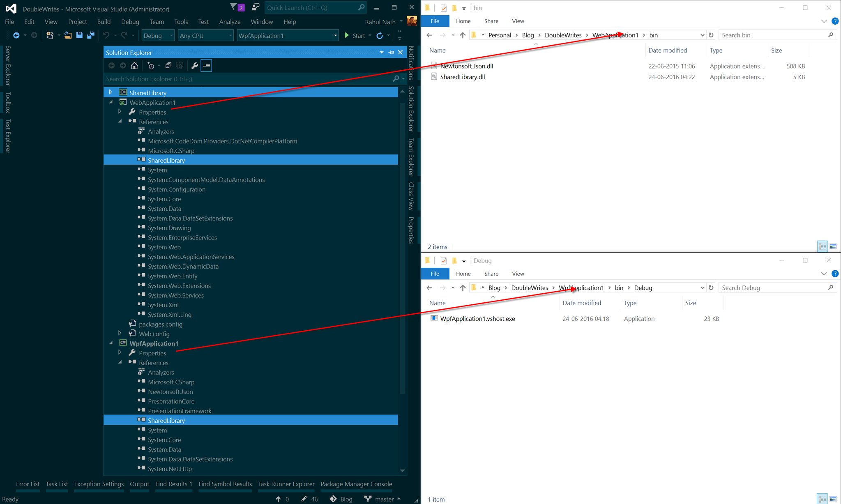Toggle the Preview Selected Items button

click(x=206, y=65)
